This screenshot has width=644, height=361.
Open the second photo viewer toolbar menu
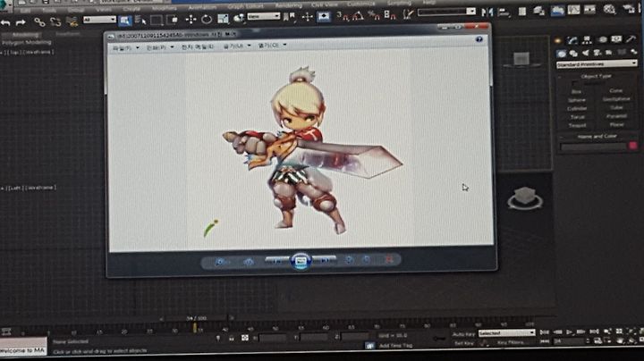coord(160,47)
